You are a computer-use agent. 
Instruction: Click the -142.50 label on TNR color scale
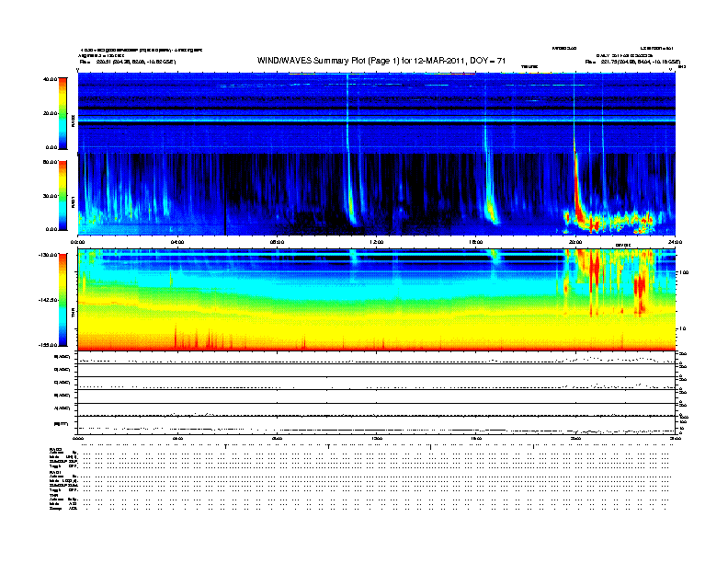coord(48,300)
